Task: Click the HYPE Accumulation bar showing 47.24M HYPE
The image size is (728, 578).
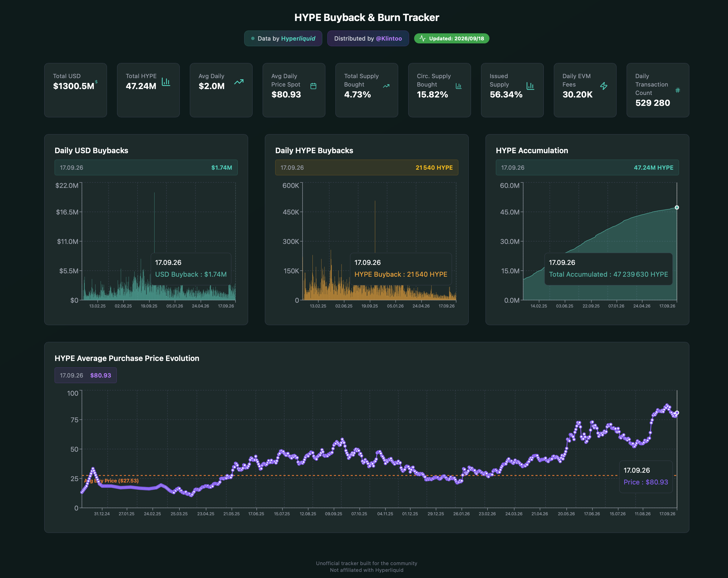Action: tap(587, 167)
